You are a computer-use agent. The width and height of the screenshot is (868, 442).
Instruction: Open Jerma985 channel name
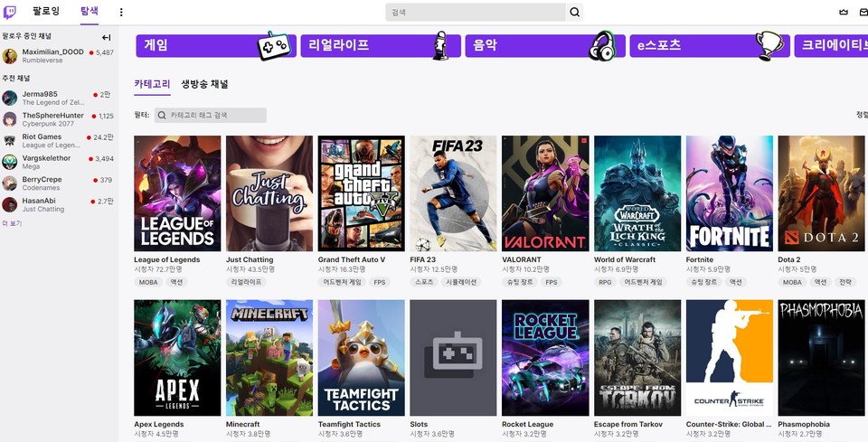click(40, 94)
